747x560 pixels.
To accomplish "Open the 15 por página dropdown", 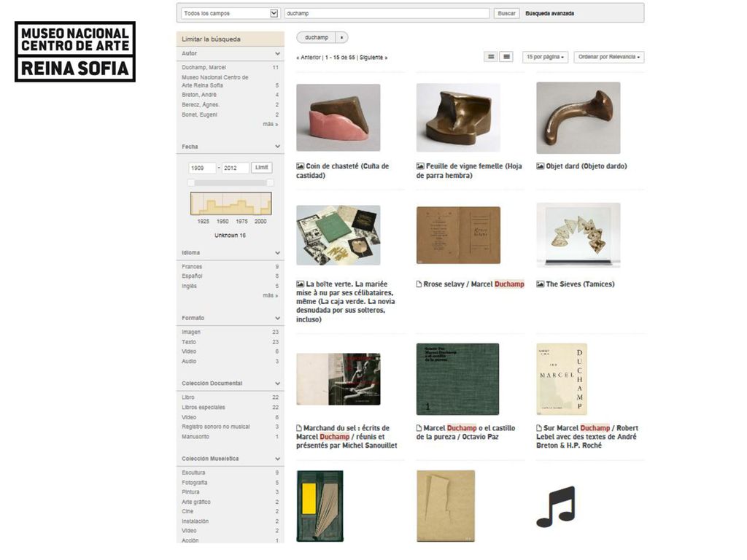I will coord(545,57).
